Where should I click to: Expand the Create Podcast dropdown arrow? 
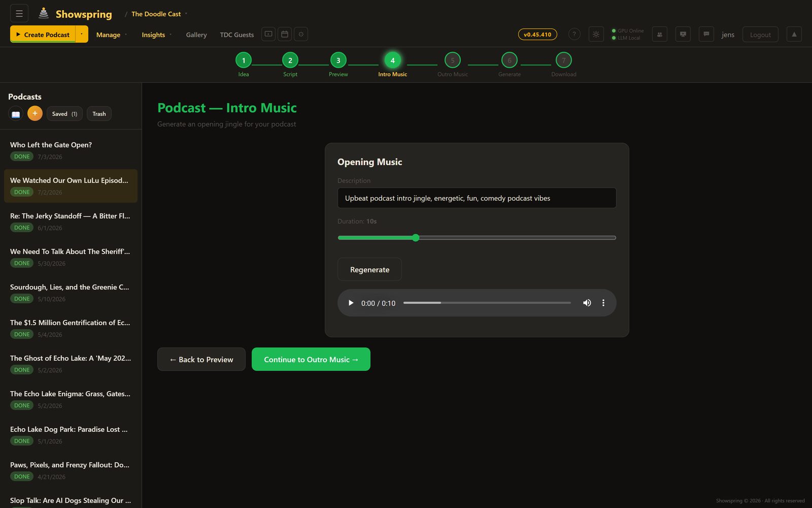81,34
